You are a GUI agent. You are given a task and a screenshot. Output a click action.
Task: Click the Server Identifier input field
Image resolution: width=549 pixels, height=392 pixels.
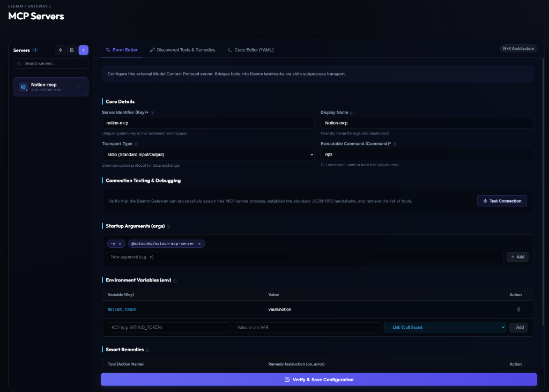pos(209,123)
